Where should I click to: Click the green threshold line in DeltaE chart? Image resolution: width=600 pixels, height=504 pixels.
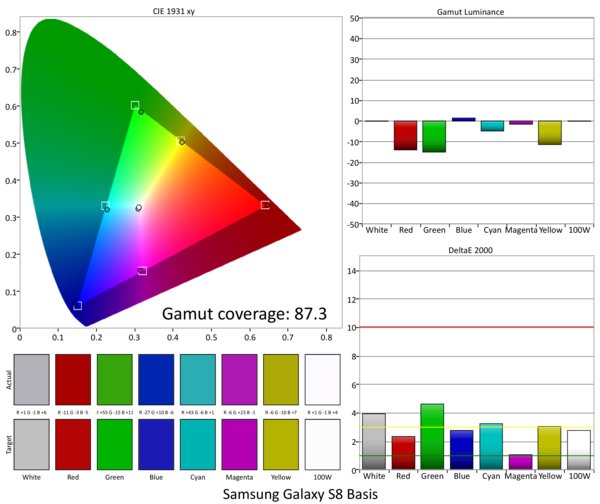pyautogui.click(x=476, y=455)
